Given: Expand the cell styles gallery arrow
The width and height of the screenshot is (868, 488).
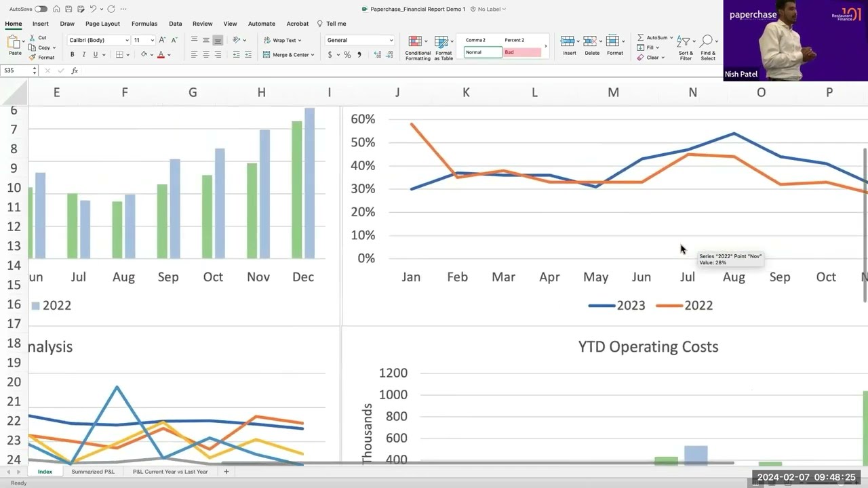Looking at the screenshot, I should pos(545,46).
